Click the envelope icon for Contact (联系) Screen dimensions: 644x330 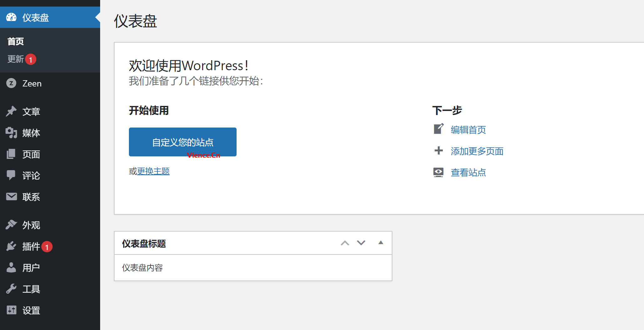coord(11,196)
